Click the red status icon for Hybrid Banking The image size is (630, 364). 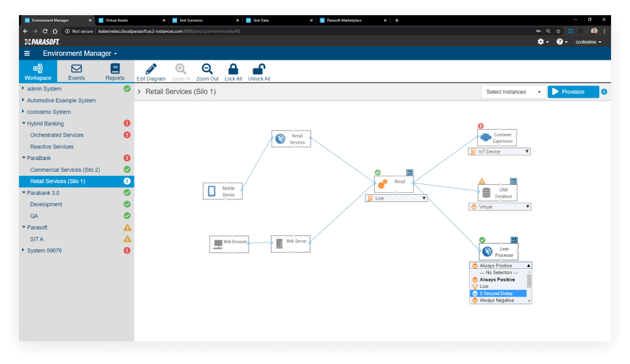pyautogui.click(x=127, y=123)
